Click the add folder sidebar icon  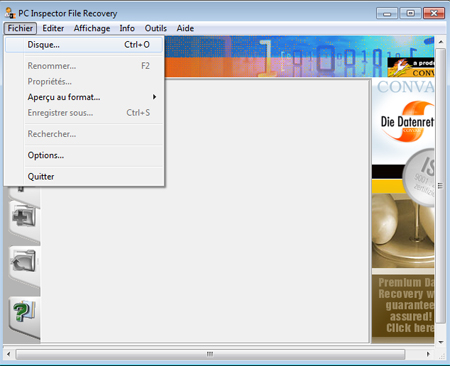pyautogui.click(x=24, y=216)
